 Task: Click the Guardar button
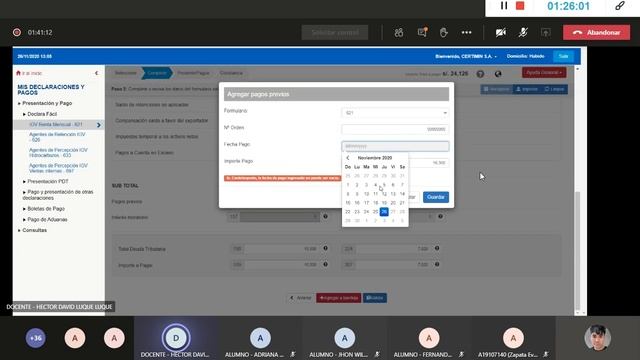pos(436,197)
